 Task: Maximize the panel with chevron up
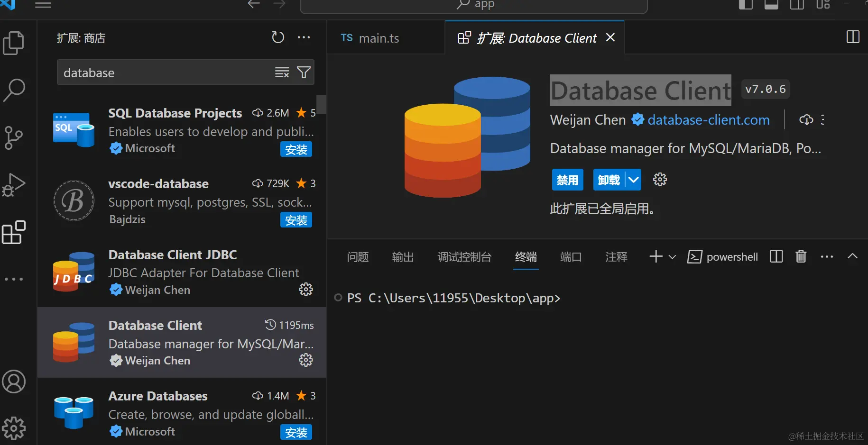point(852,256)
